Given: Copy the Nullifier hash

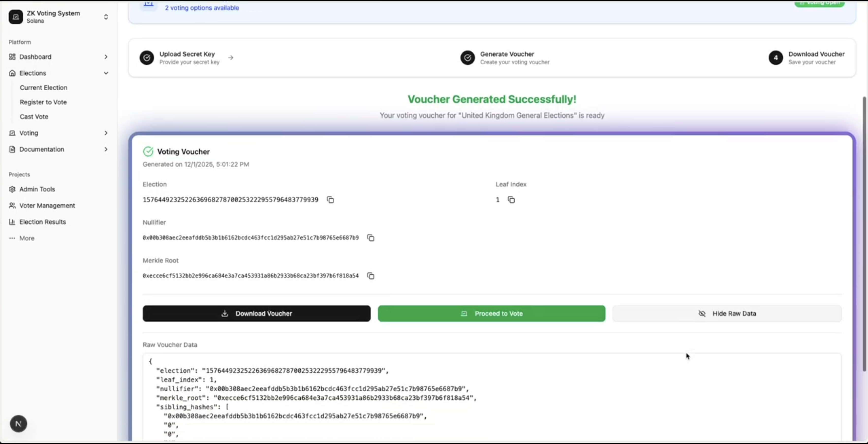Looking at the screenshot, I should tap(371, 238).
